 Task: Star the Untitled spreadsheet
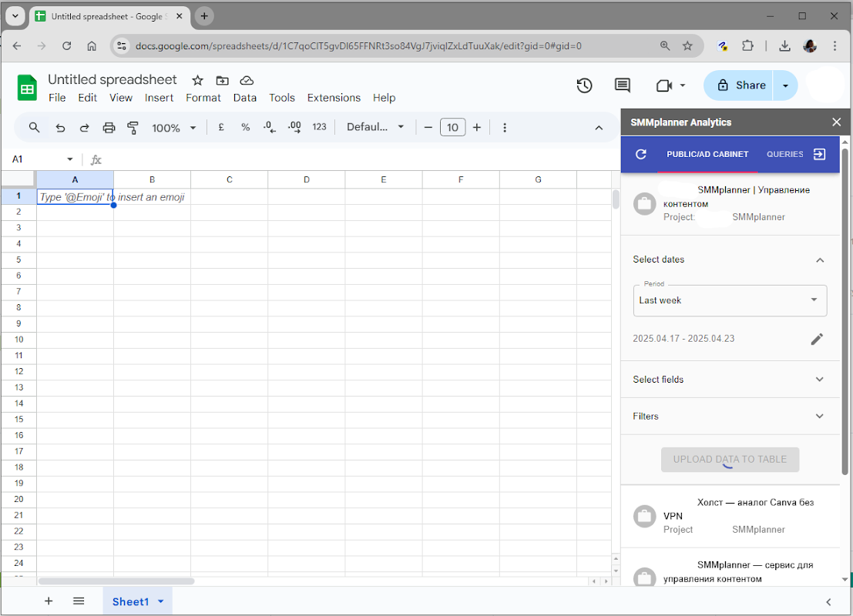tap(197, 81)
